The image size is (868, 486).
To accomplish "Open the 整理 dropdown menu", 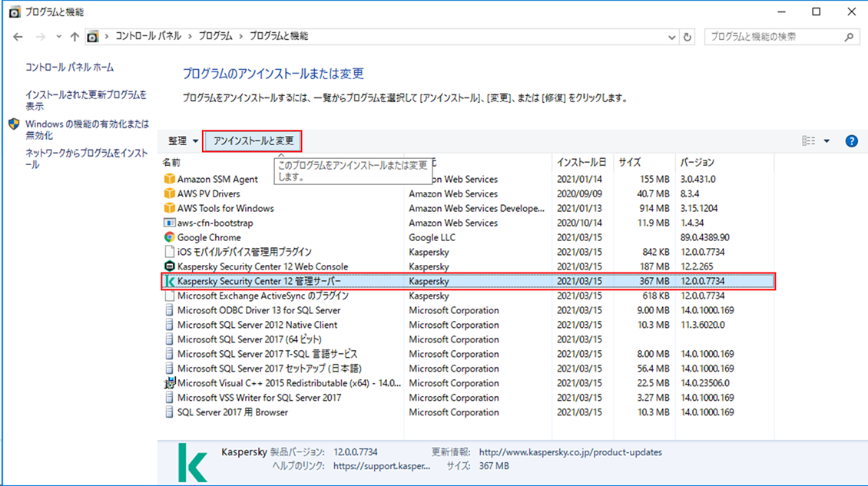I will [x=177, y=141].
